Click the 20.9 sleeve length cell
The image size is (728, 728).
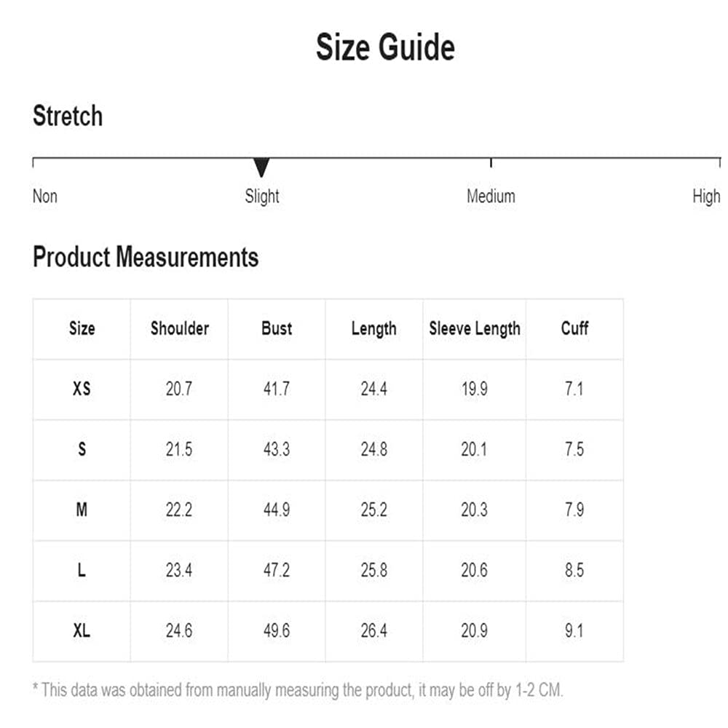[x=474, y=630]
